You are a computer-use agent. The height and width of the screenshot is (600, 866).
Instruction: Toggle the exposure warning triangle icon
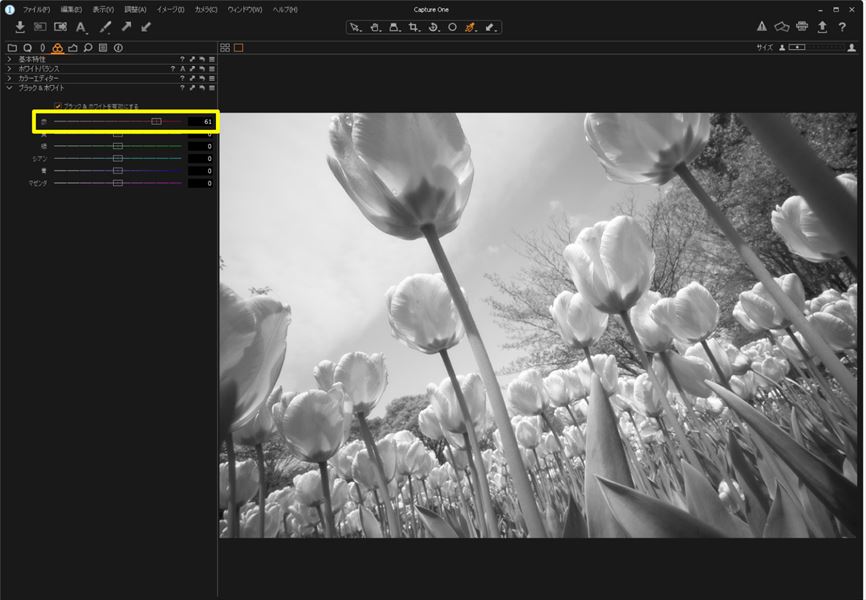click(x=762, y=27)
